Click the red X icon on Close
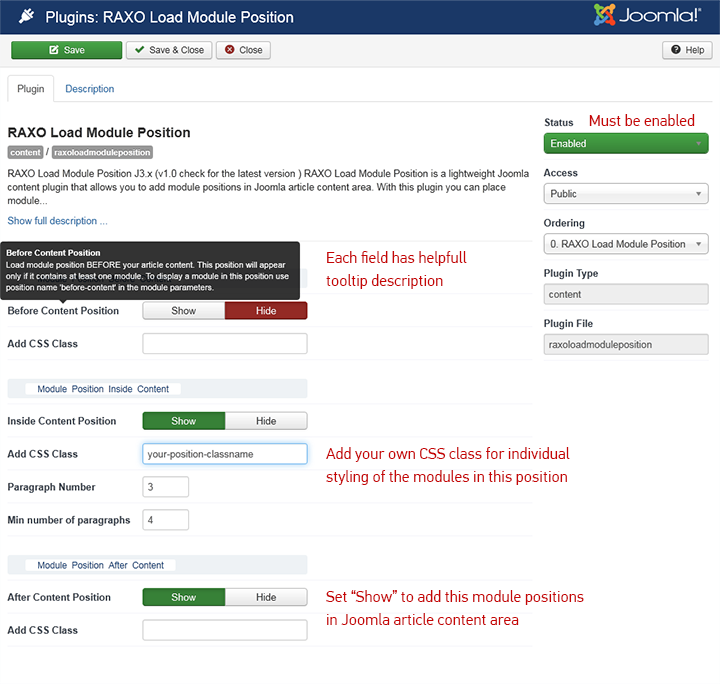 click(x=230, y=50)
